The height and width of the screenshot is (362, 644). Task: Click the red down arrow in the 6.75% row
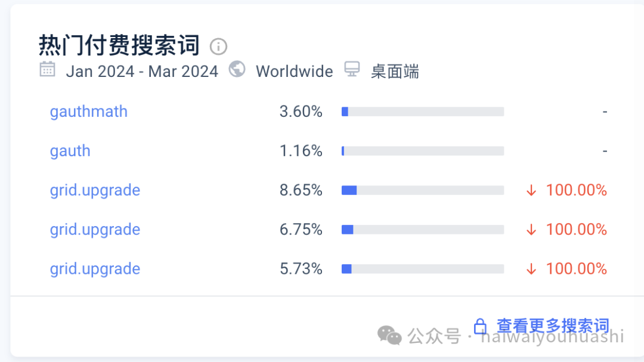[531, 230]
